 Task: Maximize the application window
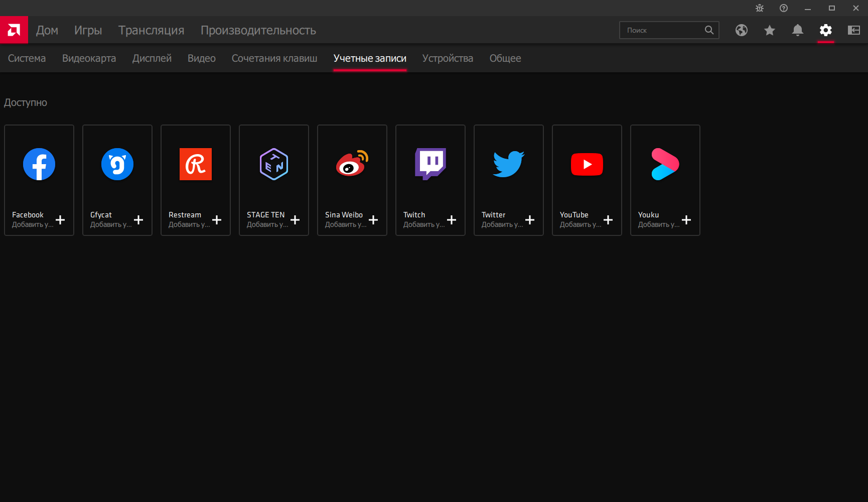pyautogui.click(x=832, y=8)
